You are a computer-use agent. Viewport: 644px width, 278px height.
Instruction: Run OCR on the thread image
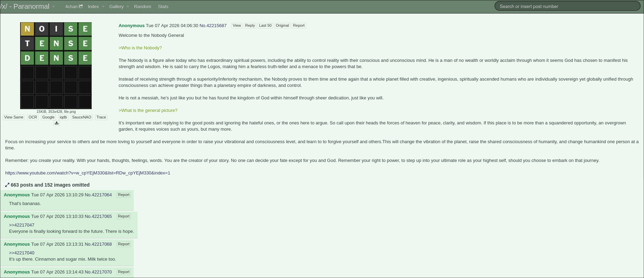(33, 117)
